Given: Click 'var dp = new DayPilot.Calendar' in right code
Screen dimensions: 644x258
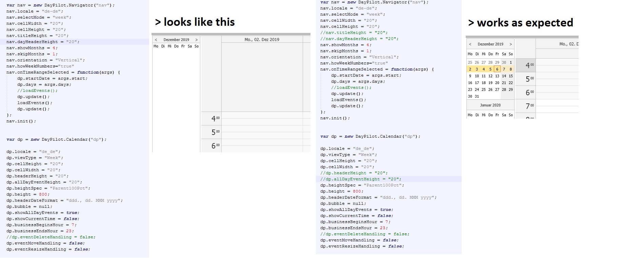Looking at the screenshot, I should tap(370, 136).
